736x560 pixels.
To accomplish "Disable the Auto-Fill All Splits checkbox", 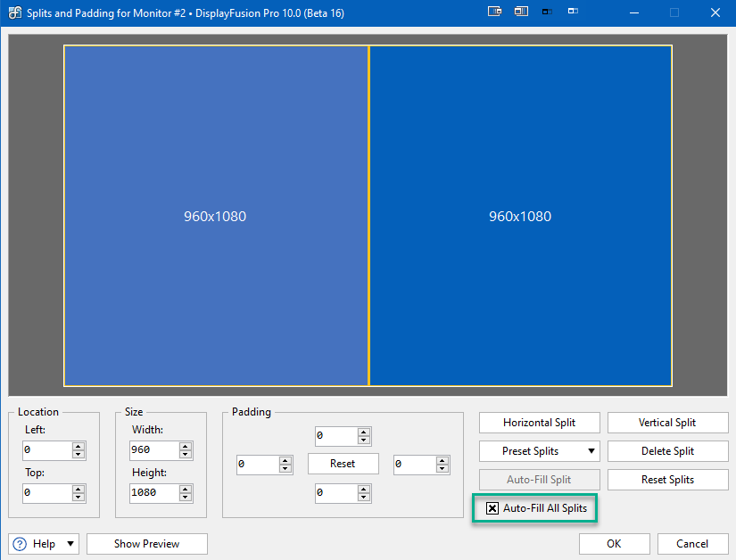I will click(492, 508).
